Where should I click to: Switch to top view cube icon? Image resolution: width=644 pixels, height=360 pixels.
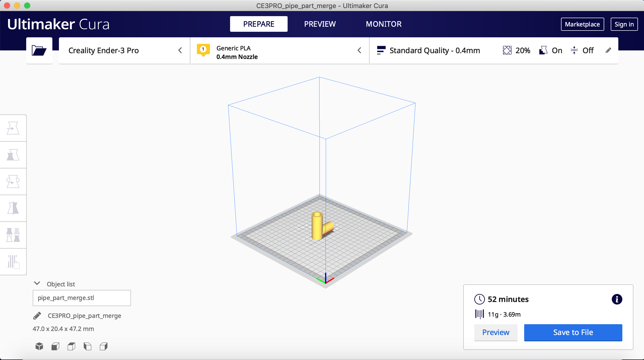pyautogui.click(x=71, y=346)
